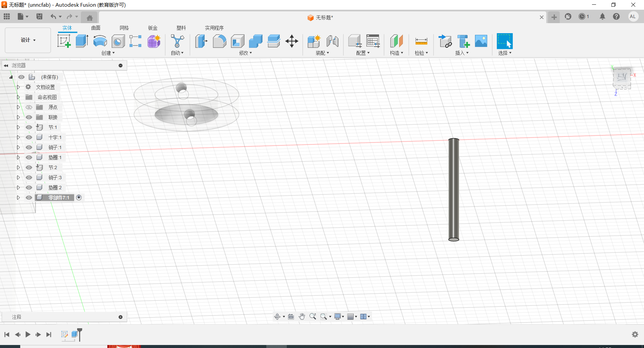
Task: Hide the 十字:1 component
Action: (29, 137)
